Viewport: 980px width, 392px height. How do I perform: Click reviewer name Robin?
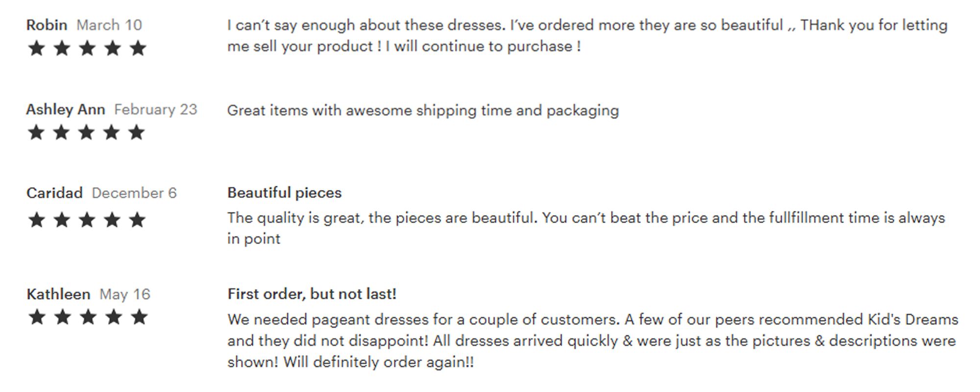click(x=47, y=25)
